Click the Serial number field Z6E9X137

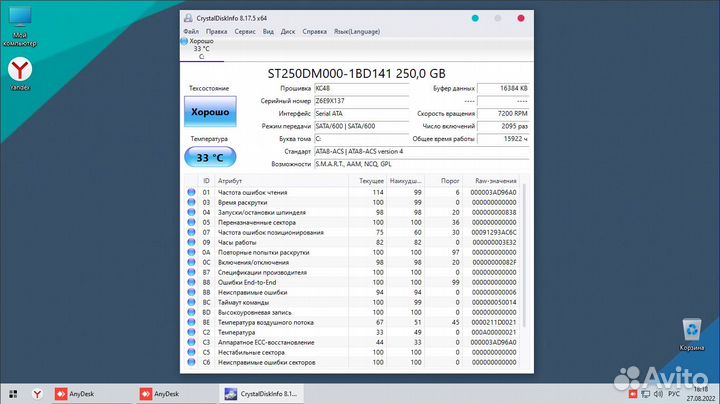(361, 101)
